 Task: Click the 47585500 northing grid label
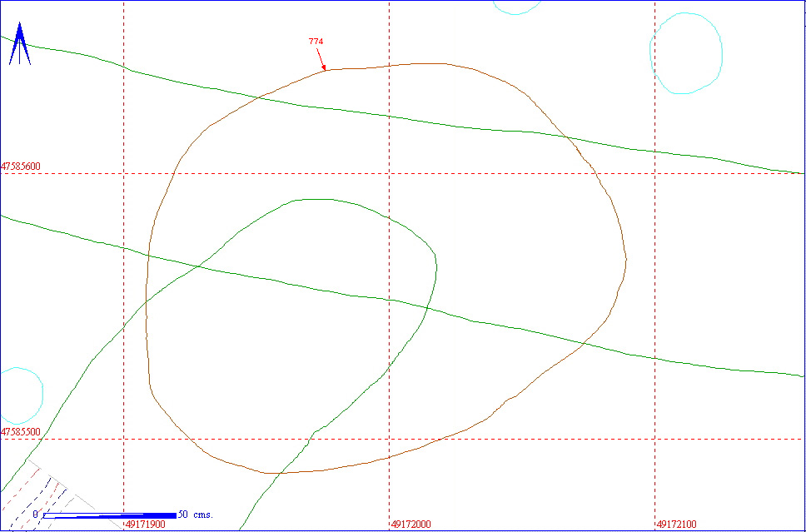coord(21,432)
